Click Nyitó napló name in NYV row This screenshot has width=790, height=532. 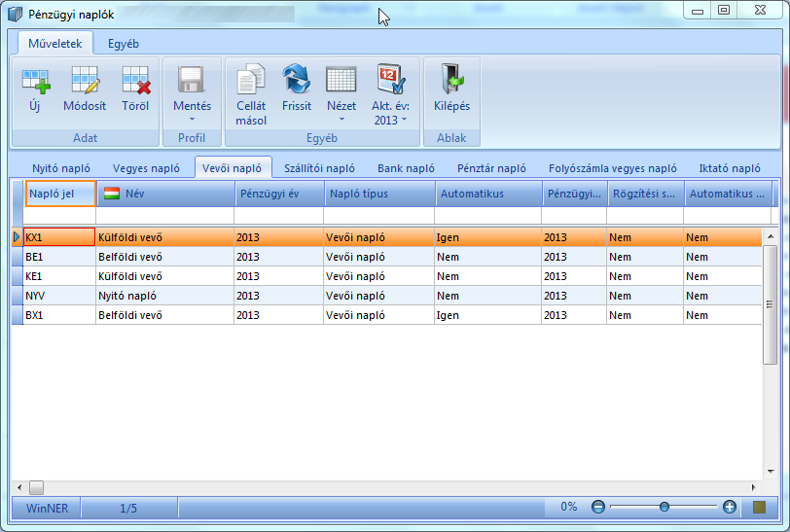(x=126, y=296)
